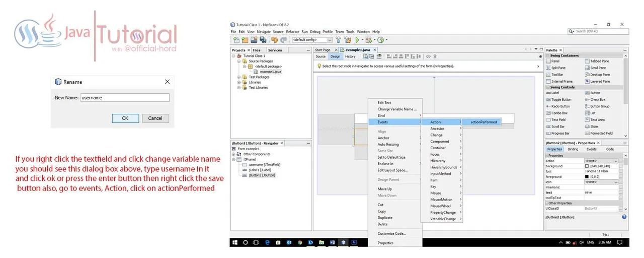Image resolution: width=644 pixels, height=258 pixels.
Task: Click the Profile Project toolbar icon
Action: coord(380,40)
